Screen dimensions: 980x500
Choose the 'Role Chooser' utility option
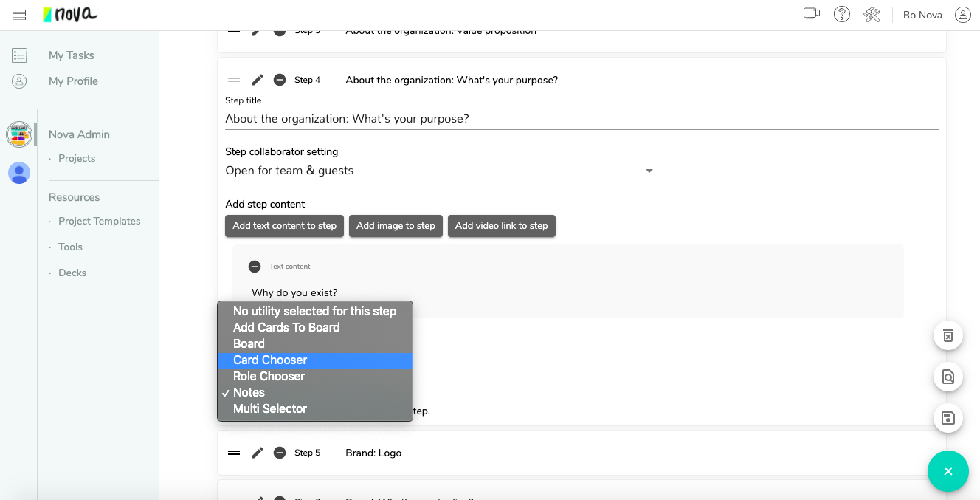tap(315, 377)
